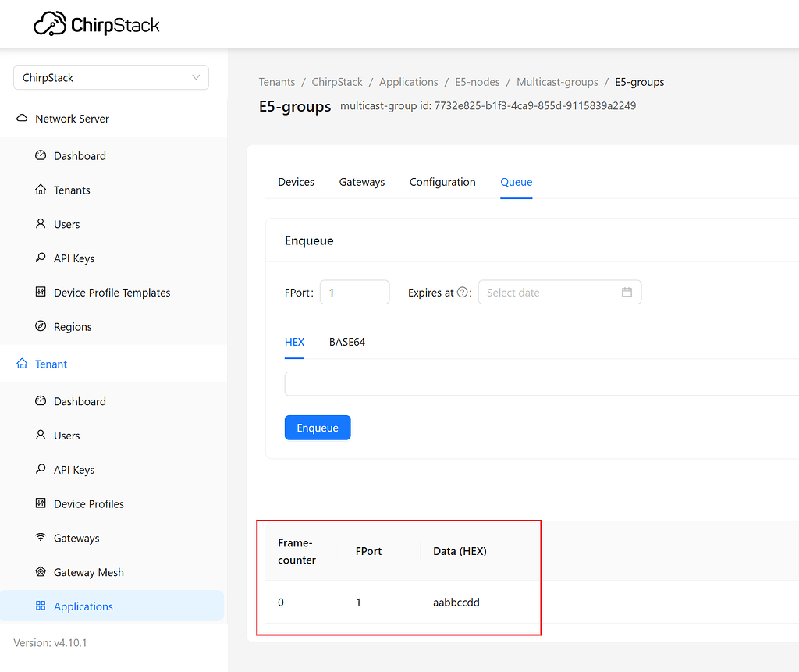The image size is (799, 672).
Task: Switch to the Devices tab
Action: coord(296,182)
